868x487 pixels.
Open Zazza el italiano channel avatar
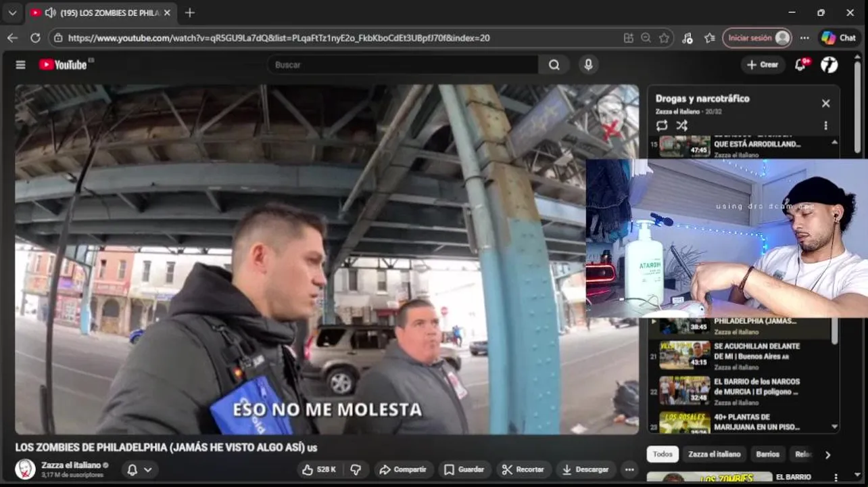coord(25,469)
